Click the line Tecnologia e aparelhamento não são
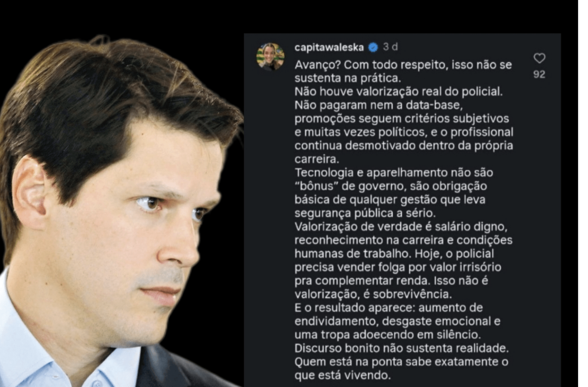The height and width of the screenshot is (387, 588). [x=394, y=173]
